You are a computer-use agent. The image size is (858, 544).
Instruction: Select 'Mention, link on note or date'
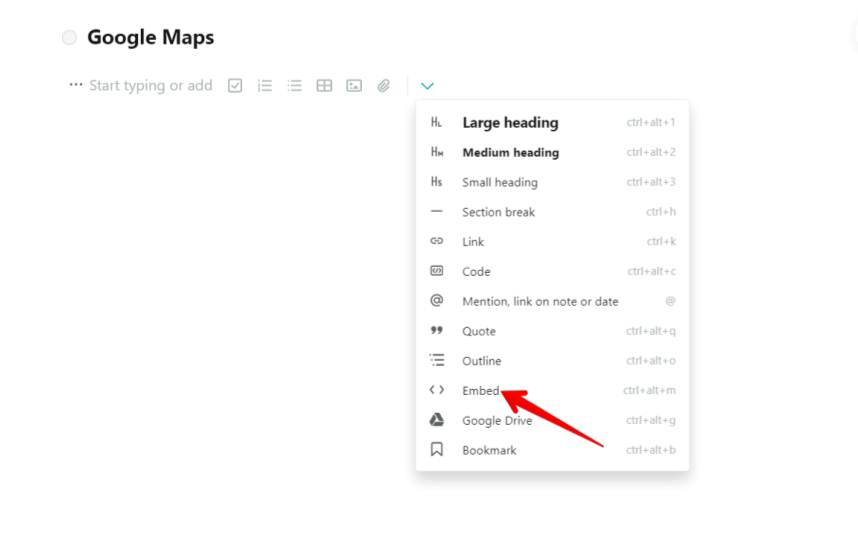coord(553,301)
